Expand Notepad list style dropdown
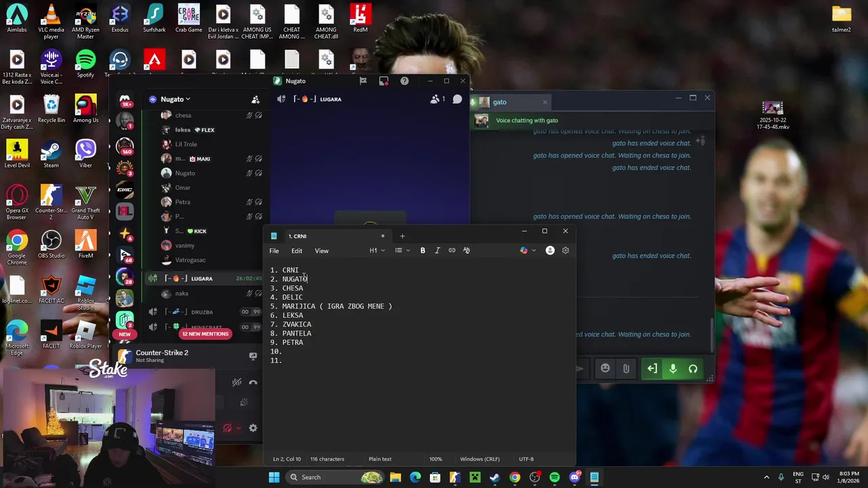Viewport: 868px width, 488px height. pyautogui.click(x=402, y=251)
